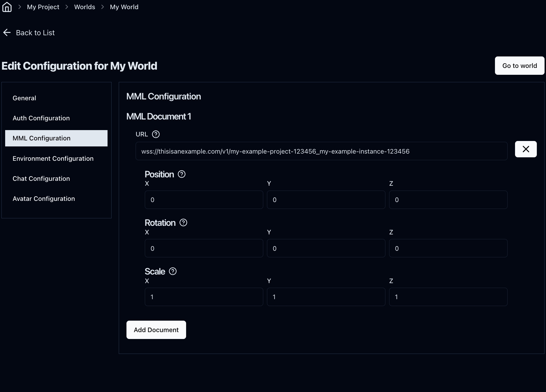Focus the MML document URL field
Screen dimensions: 546x392
point(321,151)
